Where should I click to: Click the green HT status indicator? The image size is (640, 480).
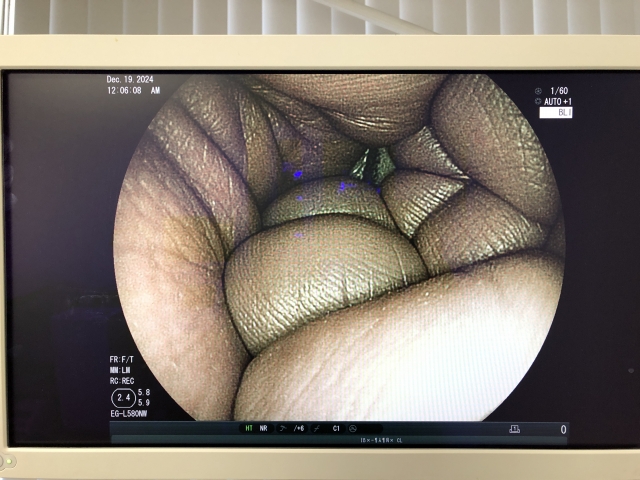tap(249, 428)
